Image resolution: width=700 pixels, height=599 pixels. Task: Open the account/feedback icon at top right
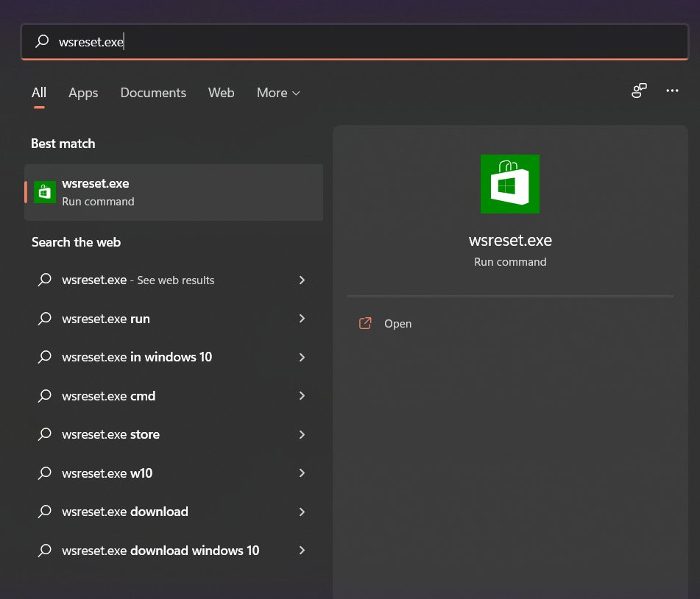click(639, 91)
